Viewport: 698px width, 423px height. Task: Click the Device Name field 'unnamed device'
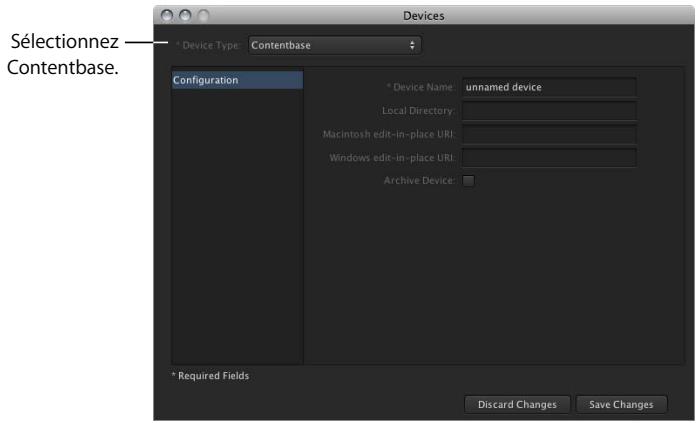[549, 87]
